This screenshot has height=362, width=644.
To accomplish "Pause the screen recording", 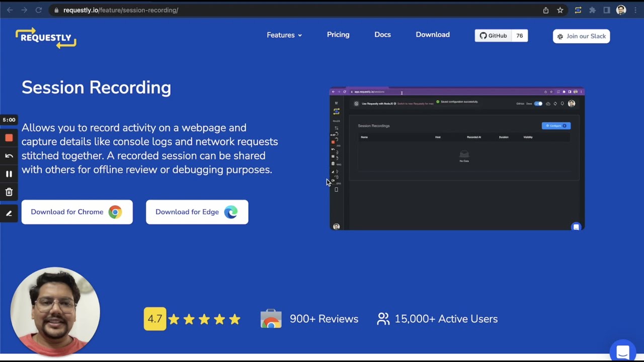I will (9, 174).
